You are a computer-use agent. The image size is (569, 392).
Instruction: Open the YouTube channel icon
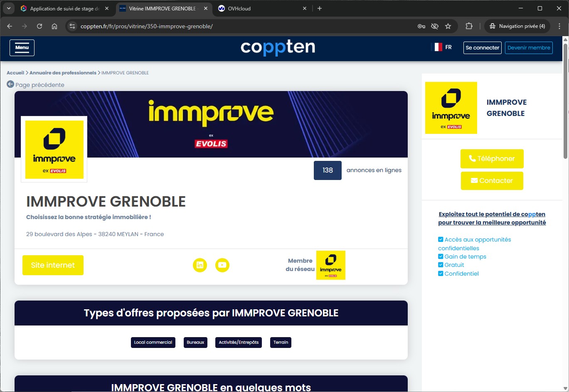pos(222,265)
